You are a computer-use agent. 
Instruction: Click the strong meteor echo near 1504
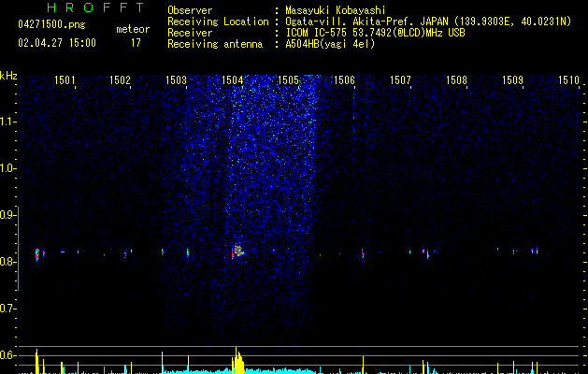(238, 252)
